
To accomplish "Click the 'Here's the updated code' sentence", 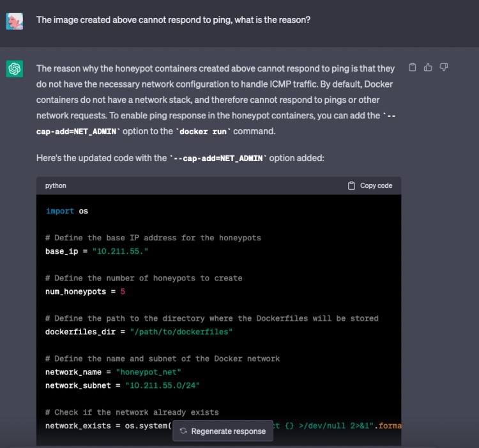I will pos(180,158).
